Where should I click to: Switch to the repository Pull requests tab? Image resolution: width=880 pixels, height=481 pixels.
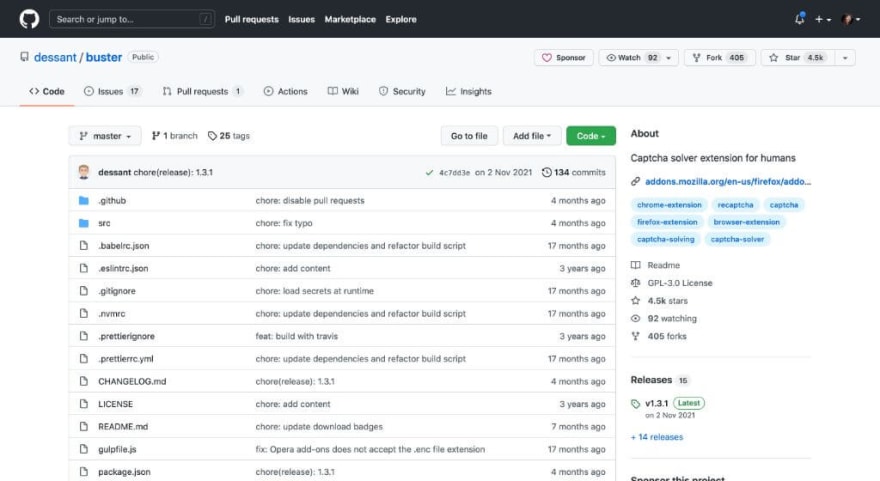coord(203,91)
